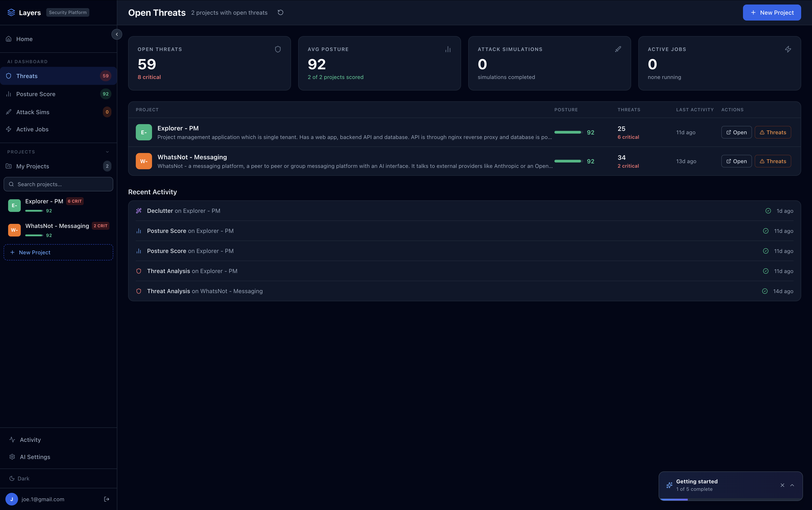
Task: Click the Declutter on Explorer - PM activity
Action: [464, 211]
